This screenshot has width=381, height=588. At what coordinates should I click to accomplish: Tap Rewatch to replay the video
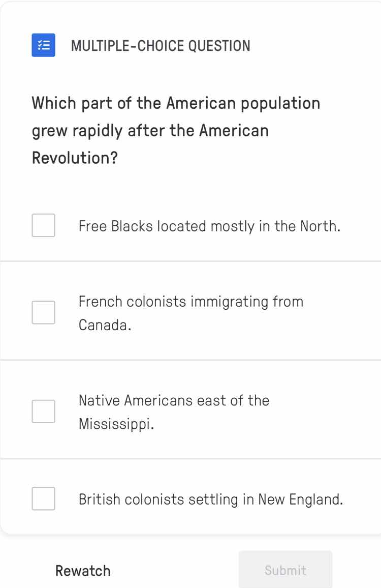click(x=83, y=570)
